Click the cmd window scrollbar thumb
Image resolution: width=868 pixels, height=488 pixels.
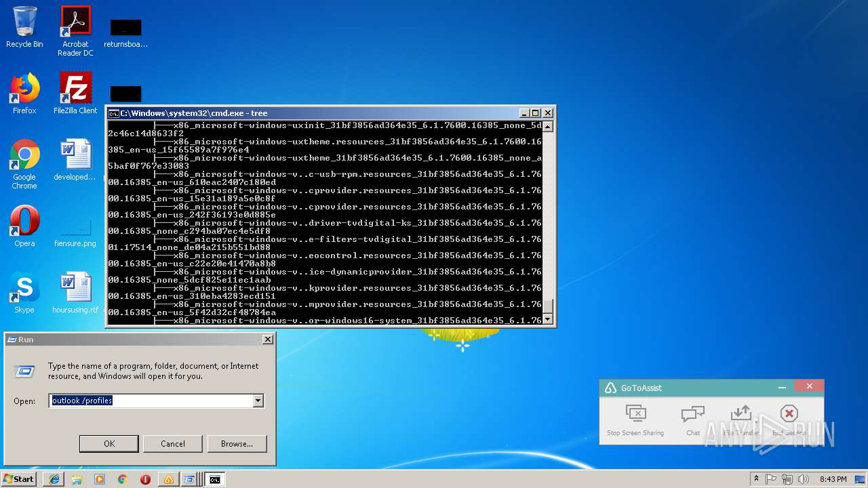(x=548, y=306)
